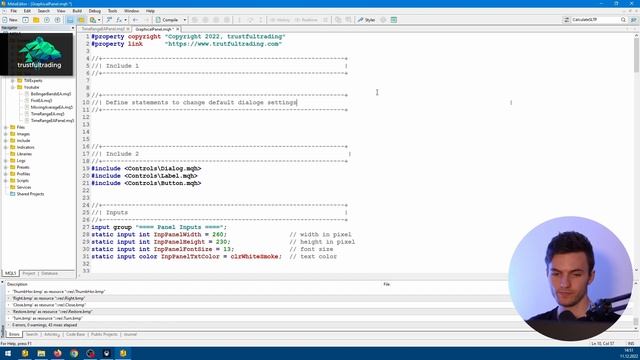
Task: Open the File menu
Action: (x=14, y=11)
